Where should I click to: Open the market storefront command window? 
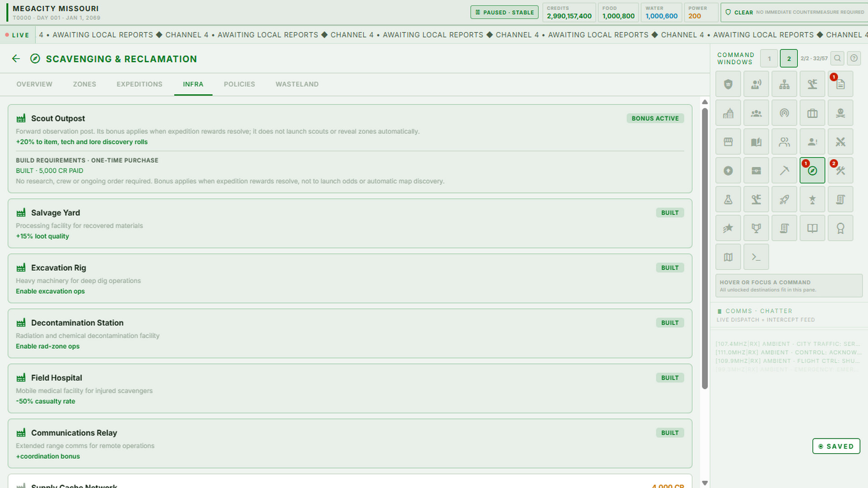[x=728, y=142]
